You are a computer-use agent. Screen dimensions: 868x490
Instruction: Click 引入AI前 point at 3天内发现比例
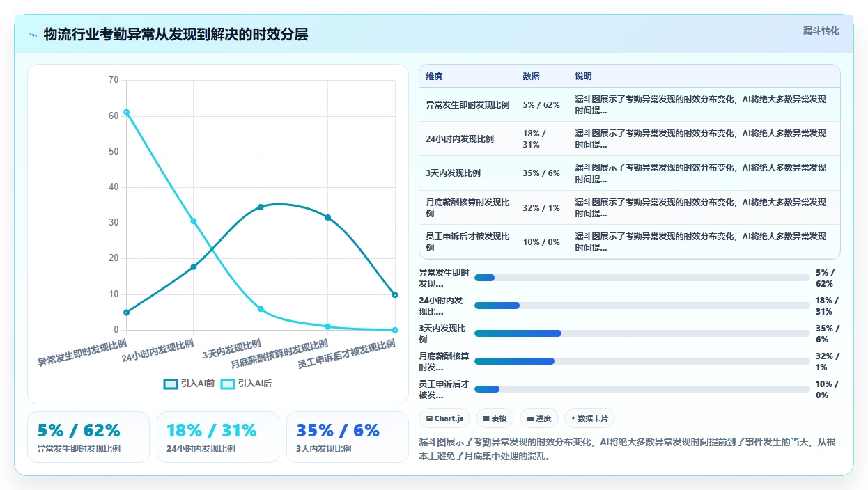click(261, 207)
